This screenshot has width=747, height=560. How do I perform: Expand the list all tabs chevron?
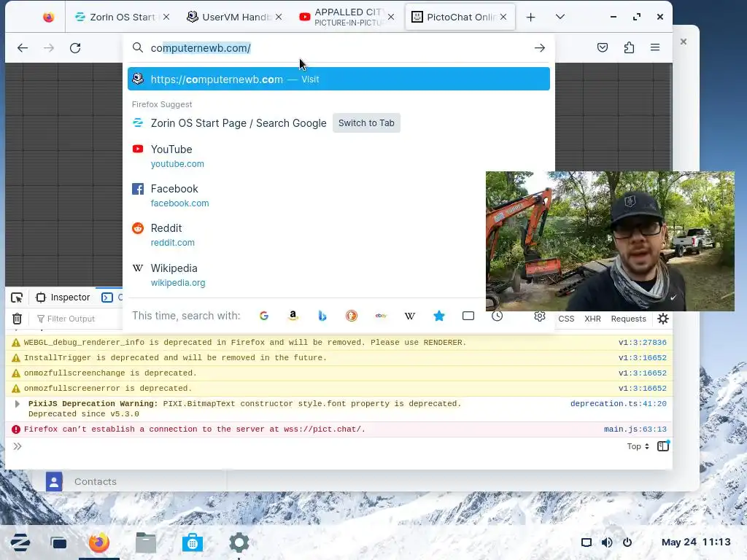[560, 17]
